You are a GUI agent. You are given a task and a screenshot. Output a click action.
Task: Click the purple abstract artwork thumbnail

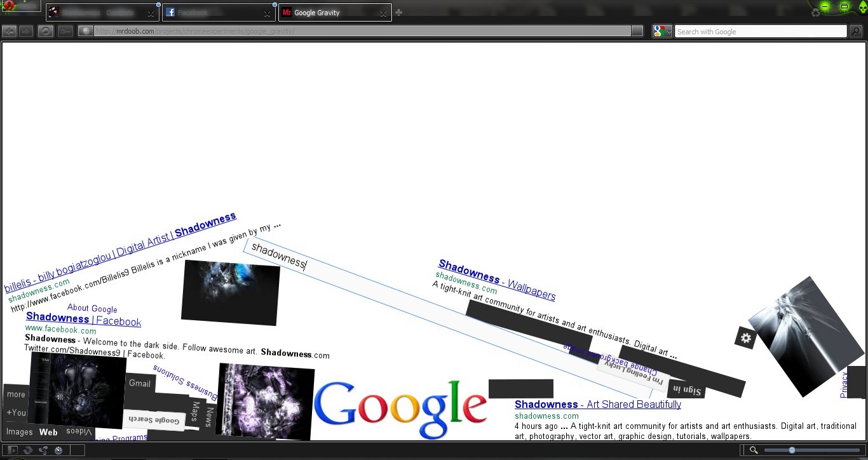(x=265, y=402)
